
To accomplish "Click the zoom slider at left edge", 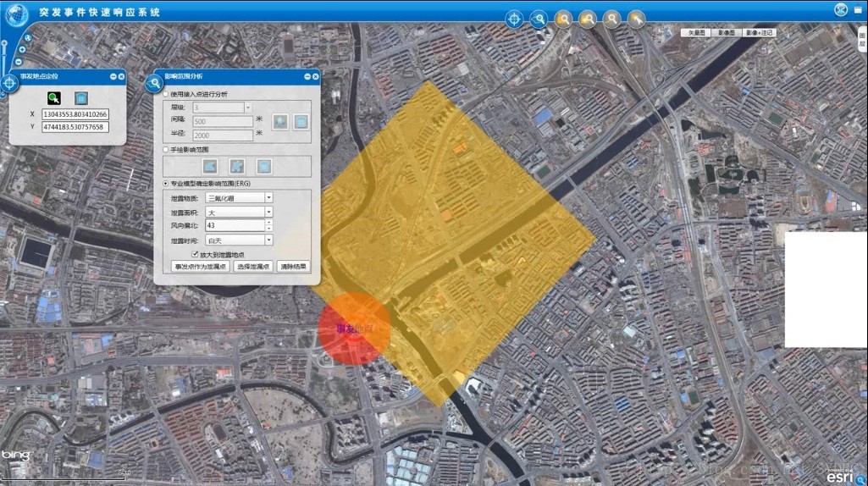I will pos(4,55).
